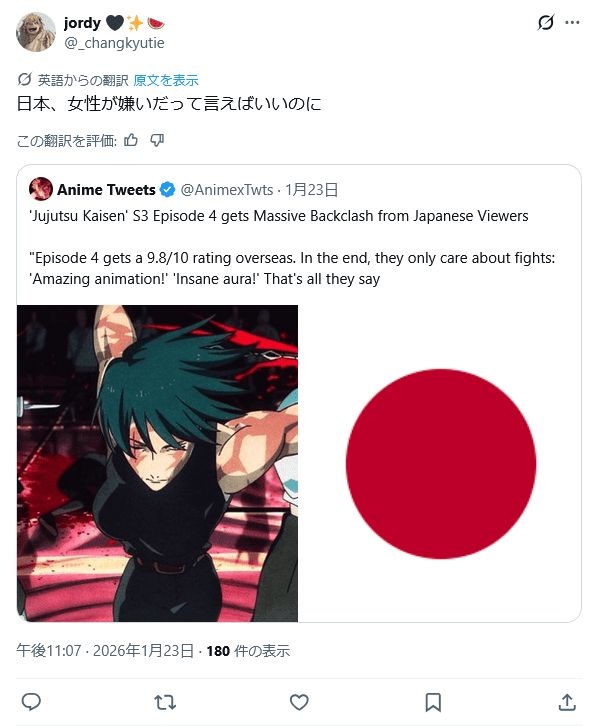Image resolution: width=598 pixels, height=726 pixels.
Task: Click the retweet arrows icon
Action: pyautogui.click(x=165, y=702)
